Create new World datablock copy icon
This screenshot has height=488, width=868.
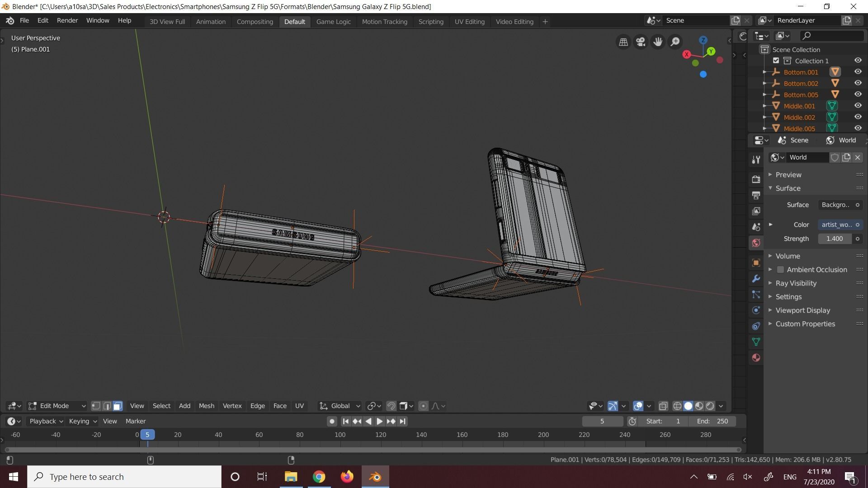click(x=846, y=157)
